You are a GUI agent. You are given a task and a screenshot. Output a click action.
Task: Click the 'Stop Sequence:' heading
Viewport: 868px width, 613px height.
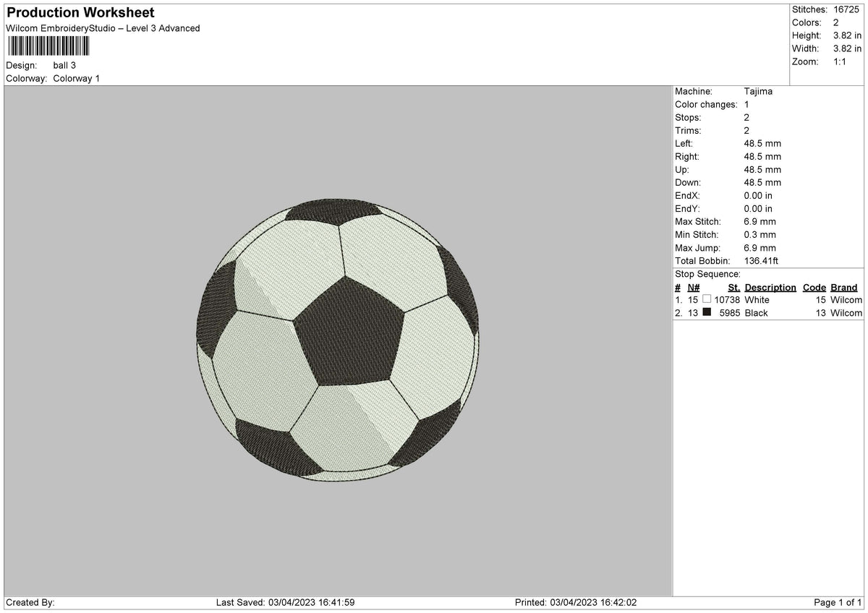(x=707, y=274)
